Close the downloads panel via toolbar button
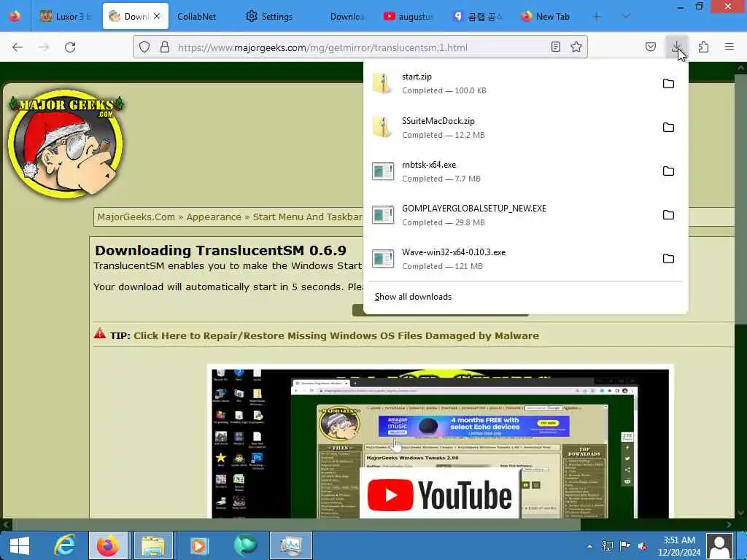The width and height of the screenshot is (747, 560). 676,47
